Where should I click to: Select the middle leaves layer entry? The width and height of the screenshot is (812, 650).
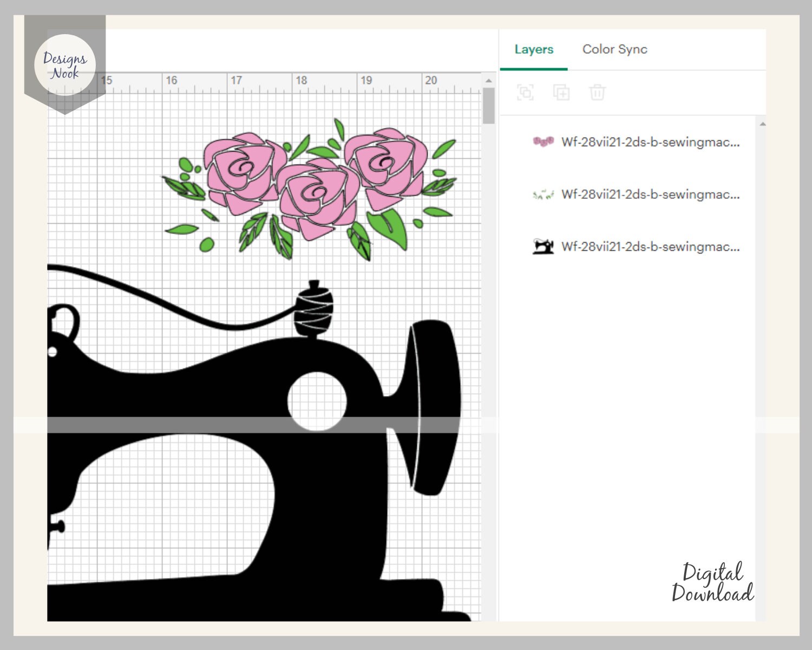650,194
